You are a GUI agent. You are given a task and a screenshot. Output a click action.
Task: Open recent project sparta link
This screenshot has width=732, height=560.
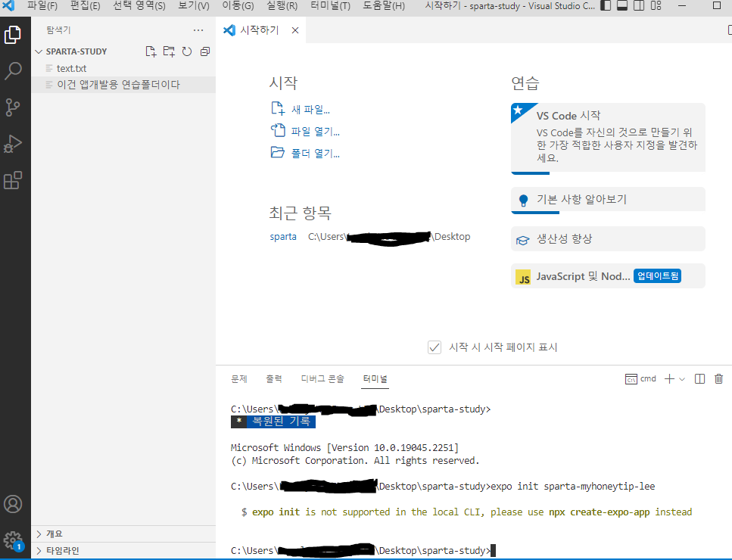pyautogui.click(x=283, y=237)
